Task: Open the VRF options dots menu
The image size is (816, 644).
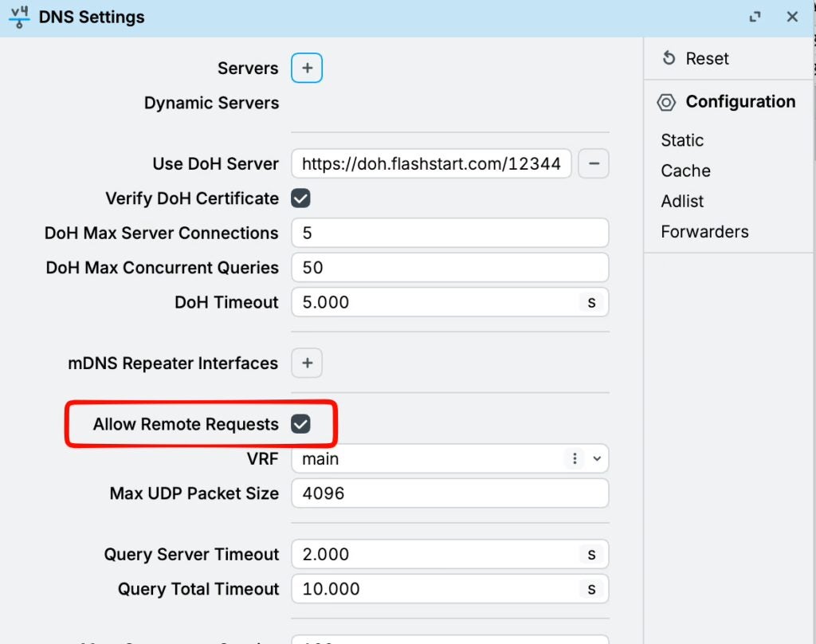Action: coord(575,458)
